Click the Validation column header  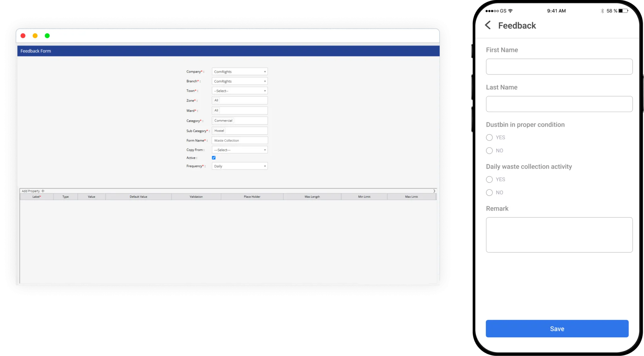(196, 197)
